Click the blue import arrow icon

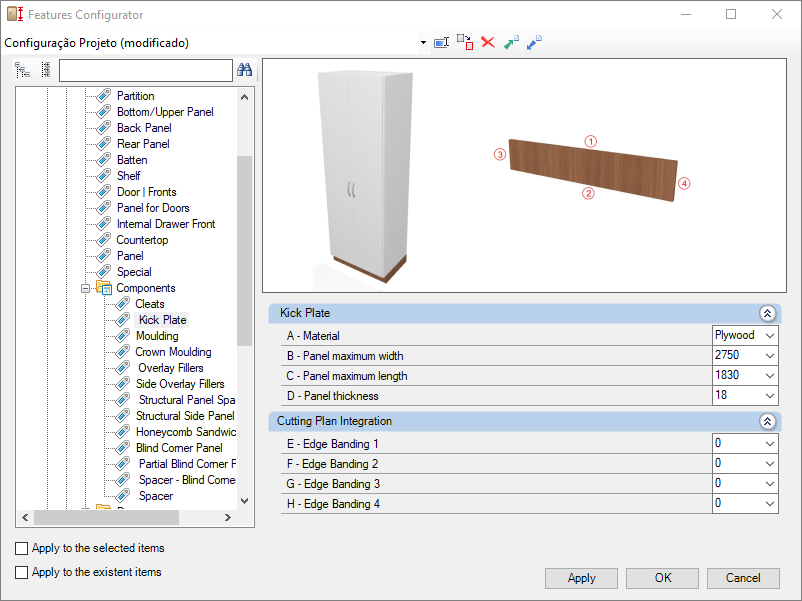point(534,42)
